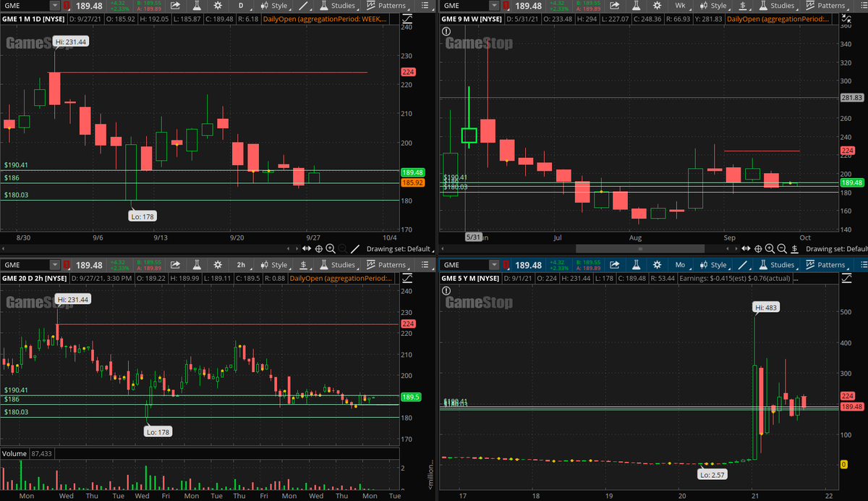Open the Patterns menu in the daily chart
868x501 pixels.
pos(388,6)
